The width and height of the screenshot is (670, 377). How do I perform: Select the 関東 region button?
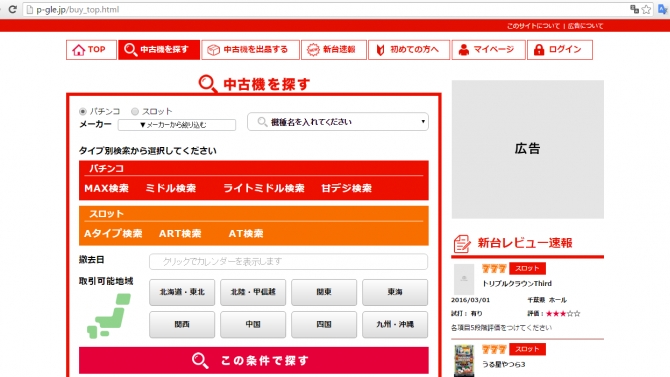pos(324,292)
